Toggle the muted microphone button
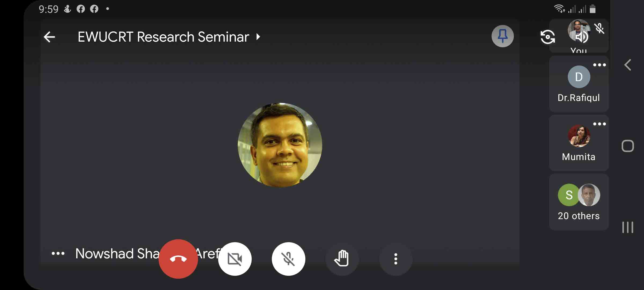The height and width of the screenshot is (290, 644). pos(288,259)
